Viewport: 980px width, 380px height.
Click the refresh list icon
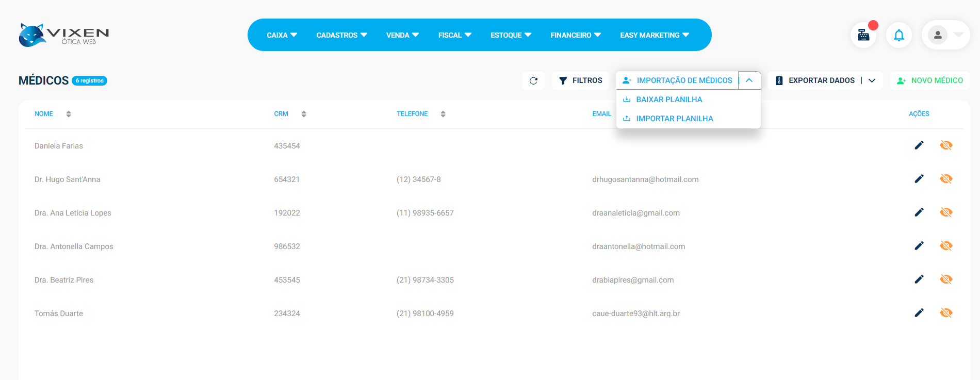click(x=533, y=80)
